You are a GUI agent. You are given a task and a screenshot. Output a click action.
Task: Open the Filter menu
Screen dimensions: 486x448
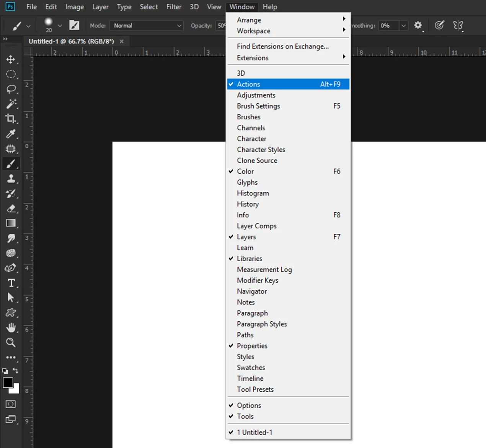point(174,7)
